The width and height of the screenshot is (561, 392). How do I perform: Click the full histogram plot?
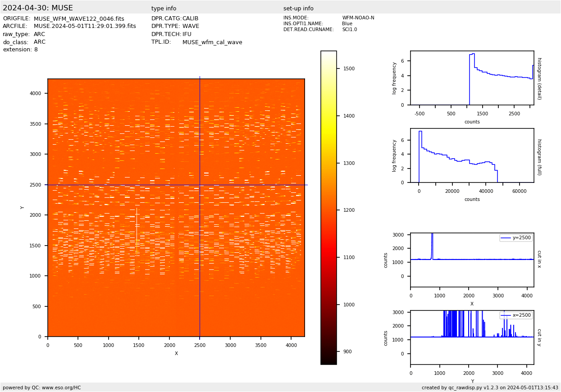coord(472,155)
